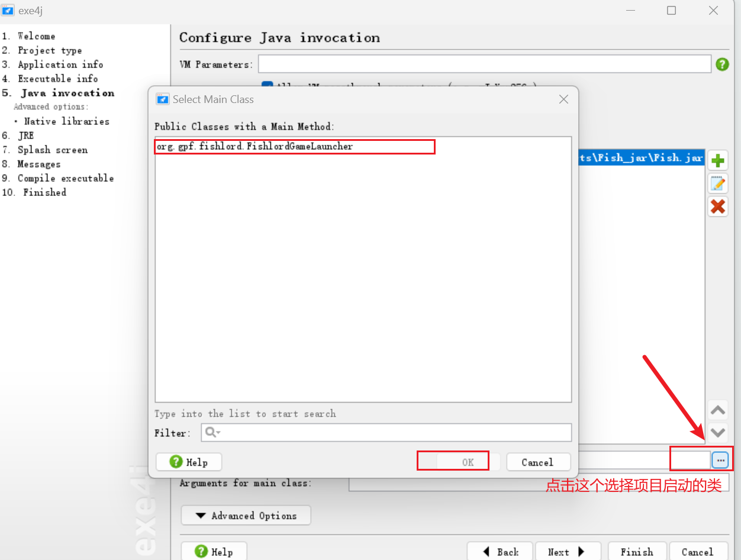Click the Next wizard button

(x=568, y=552)
